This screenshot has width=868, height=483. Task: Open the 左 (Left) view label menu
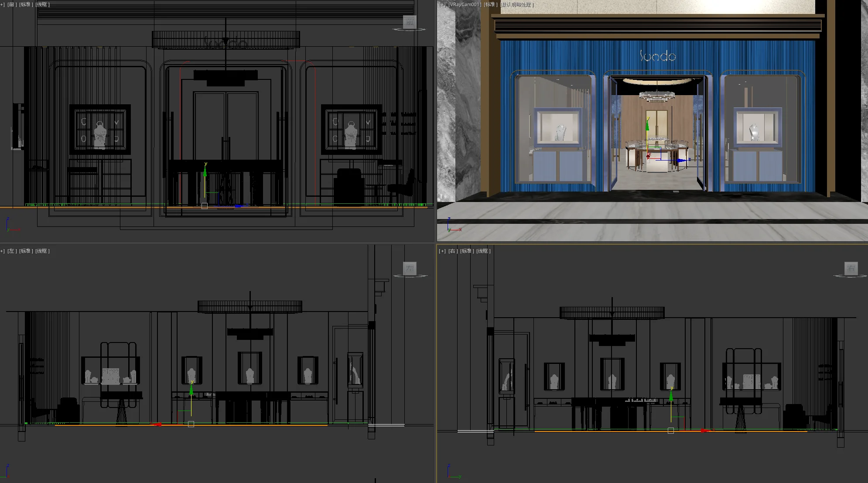click(12, 251)
